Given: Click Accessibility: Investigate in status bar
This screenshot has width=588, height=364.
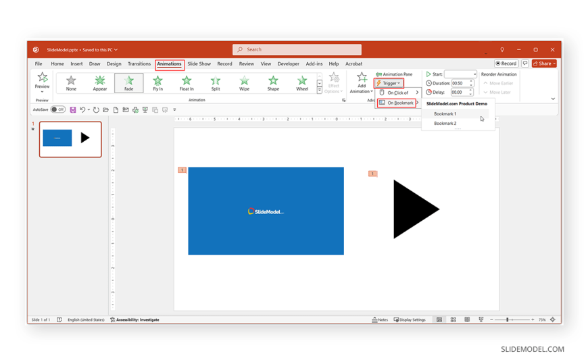Looking at the screenshot, I should (x=134, y=319).
